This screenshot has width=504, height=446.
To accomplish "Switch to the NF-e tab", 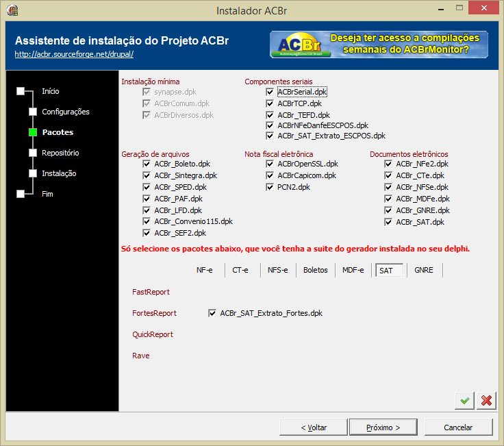I will point(205,270).
